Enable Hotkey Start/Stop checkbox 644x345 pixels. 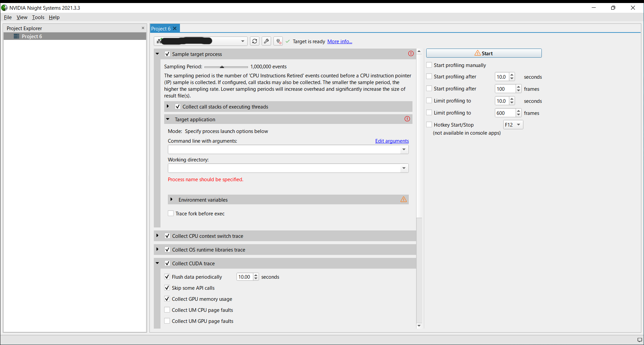pyautogui.click(x=429, y=125)
